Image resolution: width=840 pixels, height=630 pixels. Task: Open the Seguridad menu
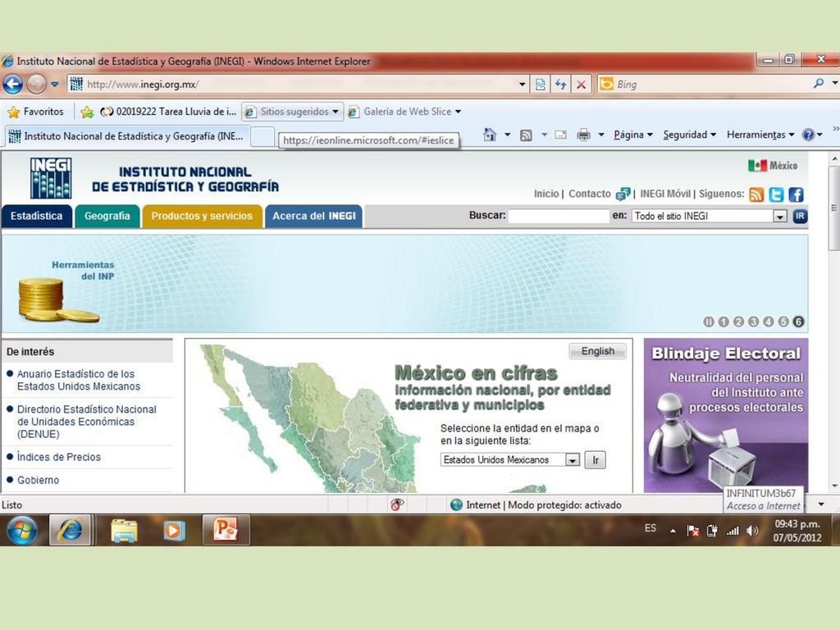(689, 135)
